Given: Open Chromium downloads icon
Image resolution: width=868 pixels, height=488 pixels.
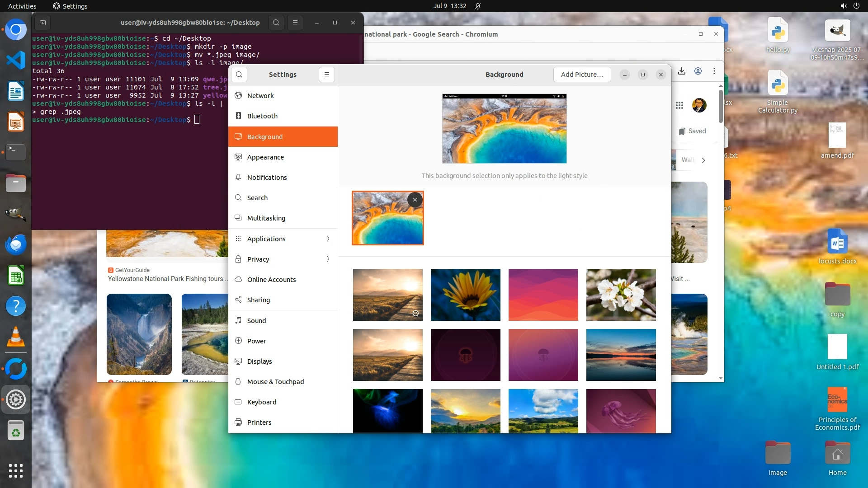Looking at the screenshot, I should [682, 71].
